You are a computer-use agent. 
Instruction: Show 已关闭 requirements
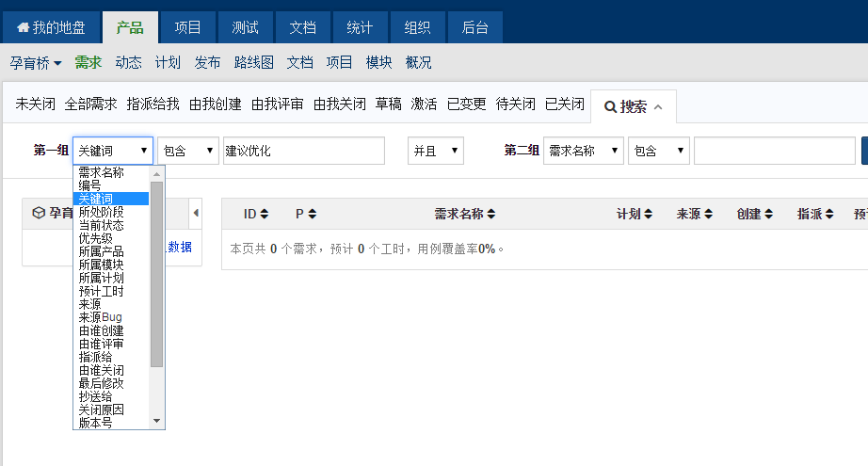click(x=565, y=104)
